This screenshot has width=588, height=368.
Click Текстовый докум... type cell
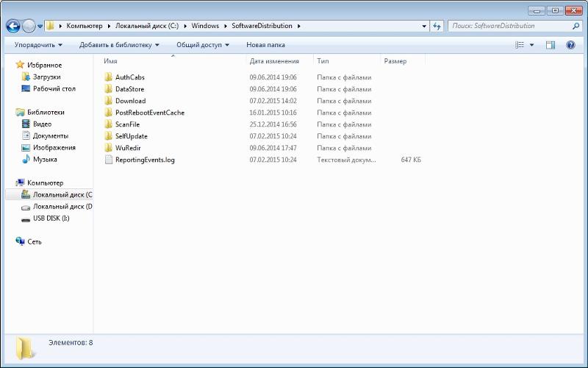(x=346, y=160)
